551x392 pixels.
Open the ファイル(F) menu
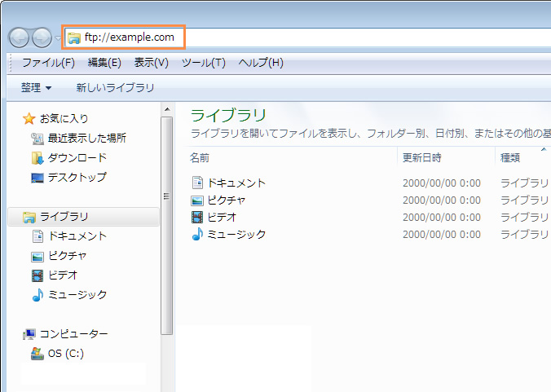(48, 63)
